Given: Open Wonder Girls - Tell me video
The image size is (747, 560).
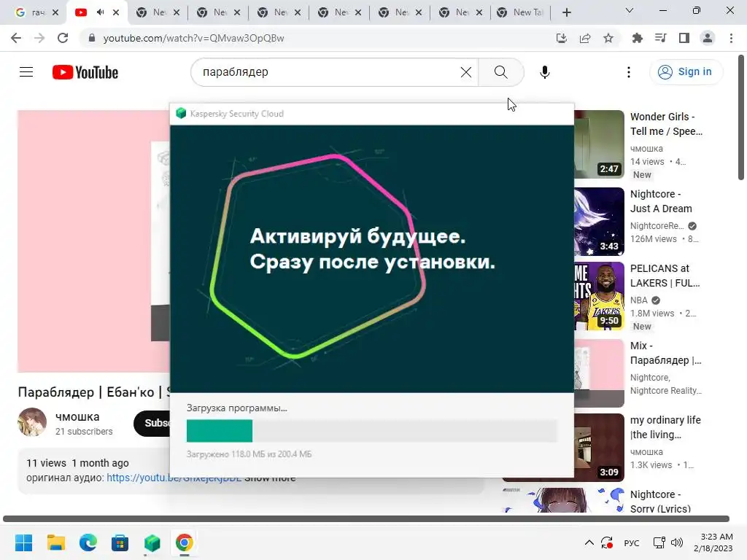Looking at the screenshot, I should point(666,124).
